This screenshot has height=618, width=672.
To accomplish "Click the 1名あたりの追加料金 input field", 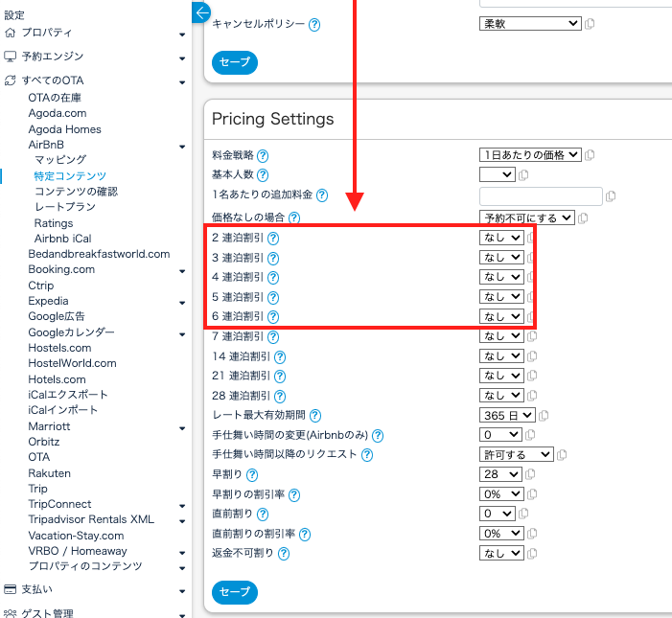I will click(540, 196).
